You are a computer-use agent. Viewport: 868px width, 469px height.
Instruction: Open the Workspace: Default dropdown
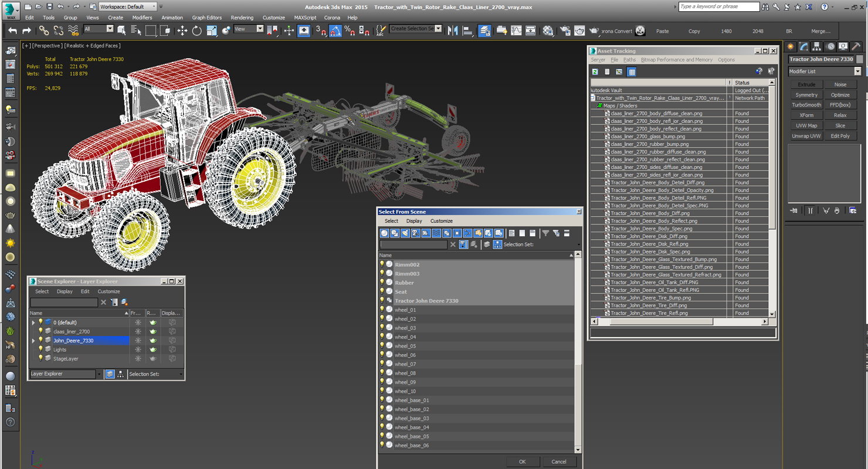[128, 6]
